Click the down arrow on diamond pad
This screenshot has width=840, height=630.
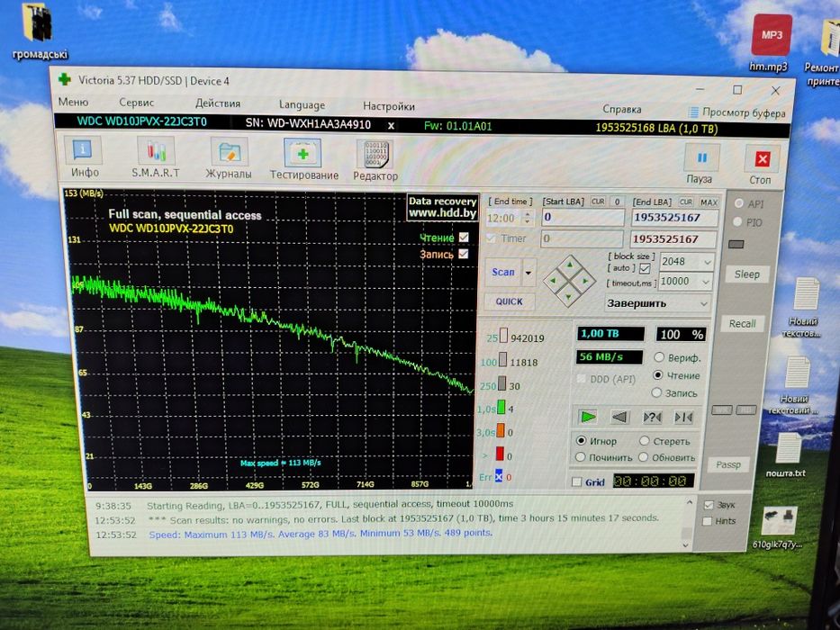pyautogui.click(x=568, y=296)
